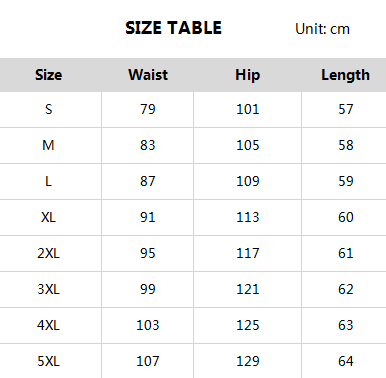Click the XL size row label
Screen dimensions: 386x378
coord(48,217)
